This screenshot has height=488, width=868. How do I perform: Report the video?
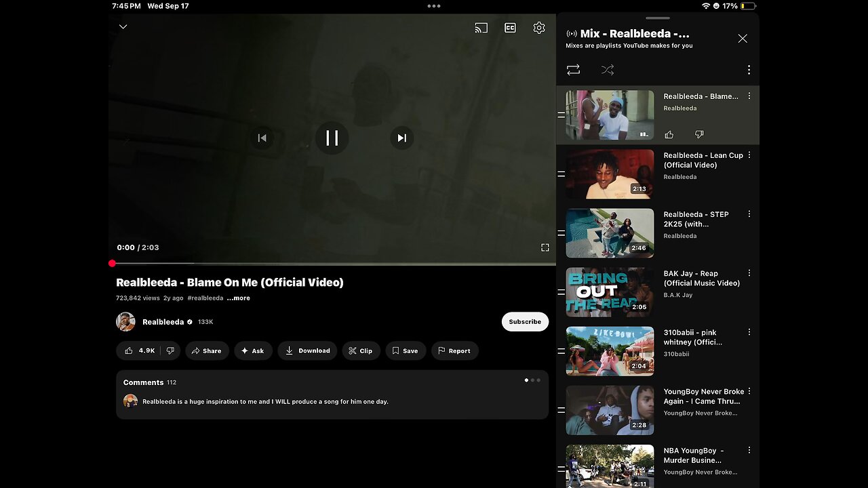click(454, 350)
